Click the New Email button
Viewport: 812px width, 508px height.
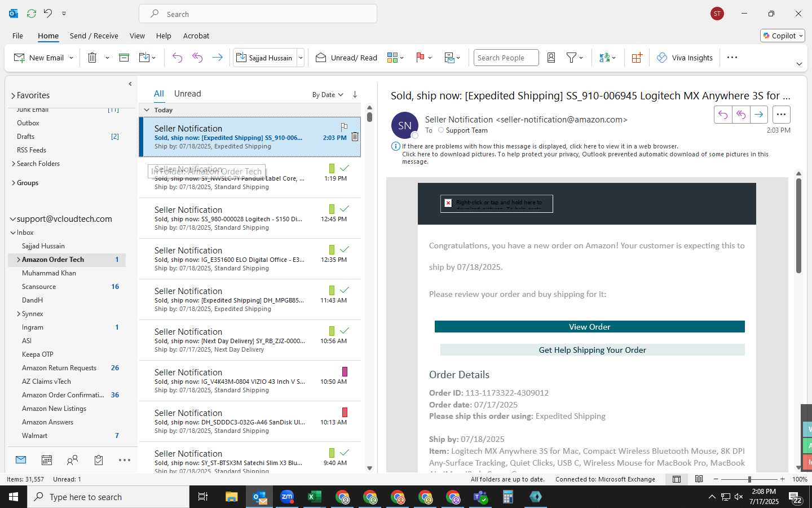[x=39, y=58]
